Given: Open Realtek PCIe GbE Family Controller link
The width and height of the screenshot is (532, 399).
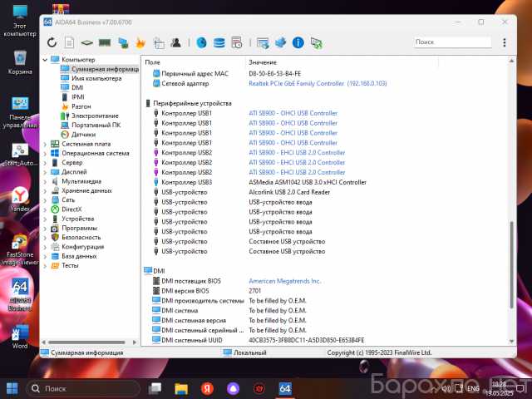Looking at the screenshot, I should click(x=318, y=83).
